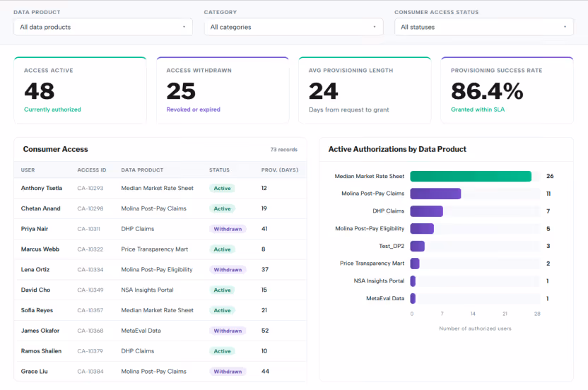Click chart value 26 beside Median Market Rate Sheet
This screenshot has height=390, width=588.
pyautogui.click(x=550, y=176)
